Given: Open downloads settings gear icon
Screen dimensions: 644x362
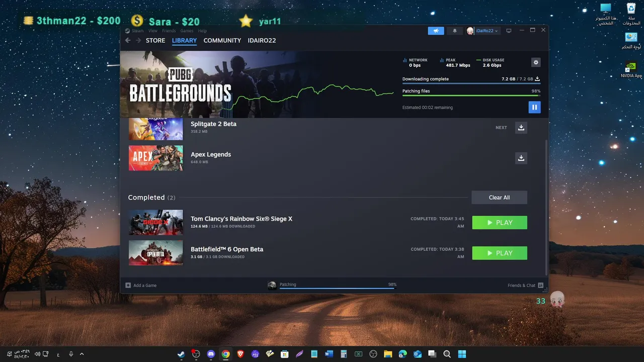Looking at the screenshot, I should pos(536,62).
